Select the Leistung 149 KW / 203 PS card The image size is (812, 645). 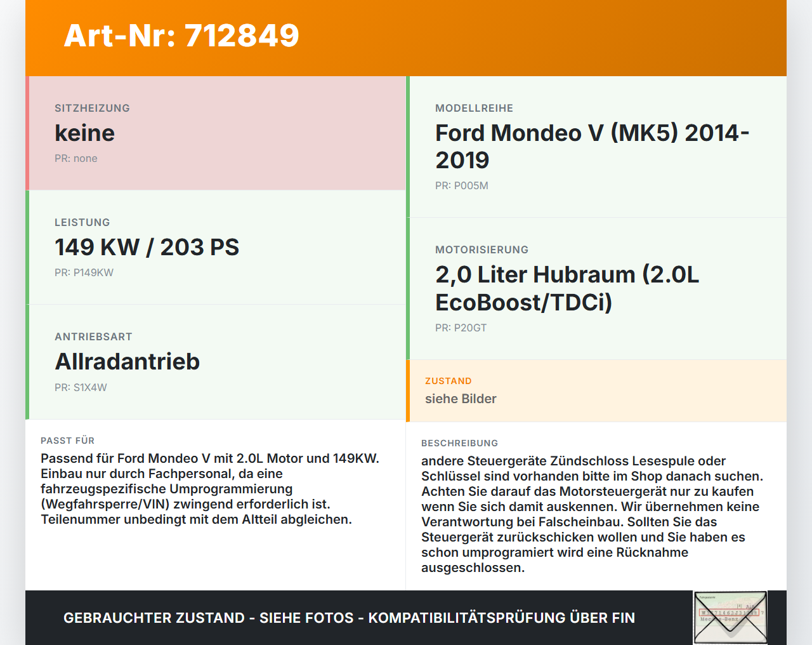point(216,248)
